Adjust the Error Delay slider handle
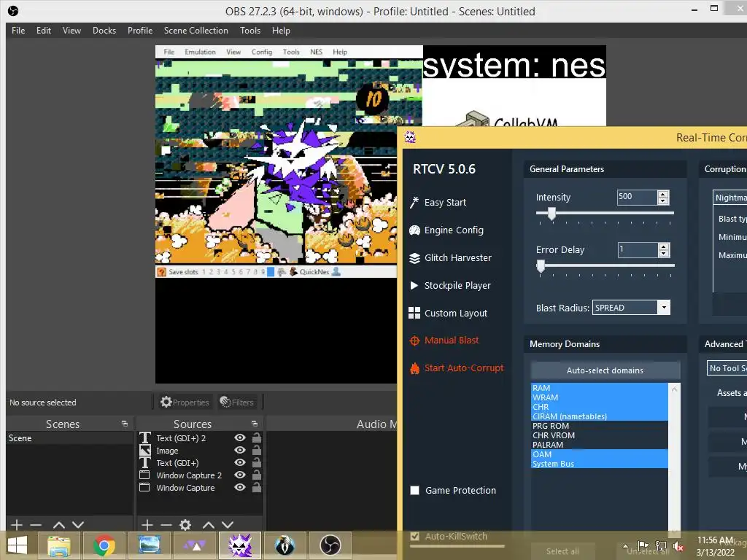The height and width of the screenshot is (560, 747). 541,266
